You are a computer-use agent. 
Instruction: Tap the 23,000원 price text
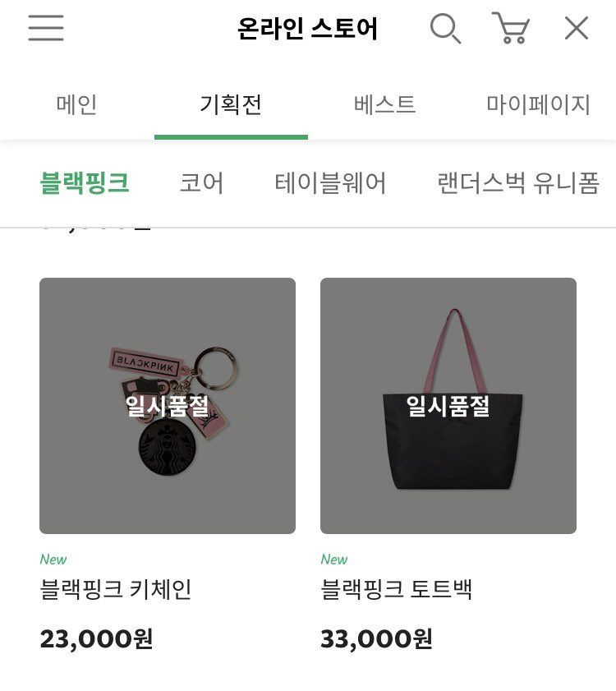[x=96, y=639]
